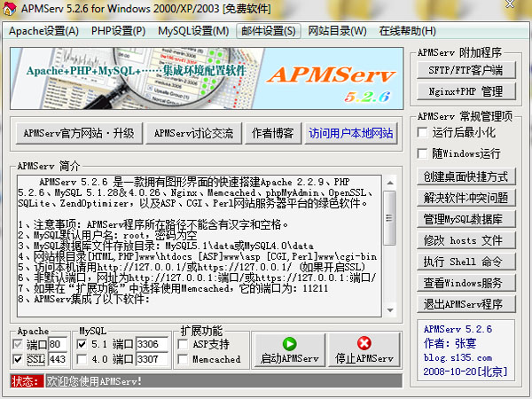Viewport: 532px width, 399px height.
Task: Click 创建桌面快捷方式 button
Action: point(465,176)
